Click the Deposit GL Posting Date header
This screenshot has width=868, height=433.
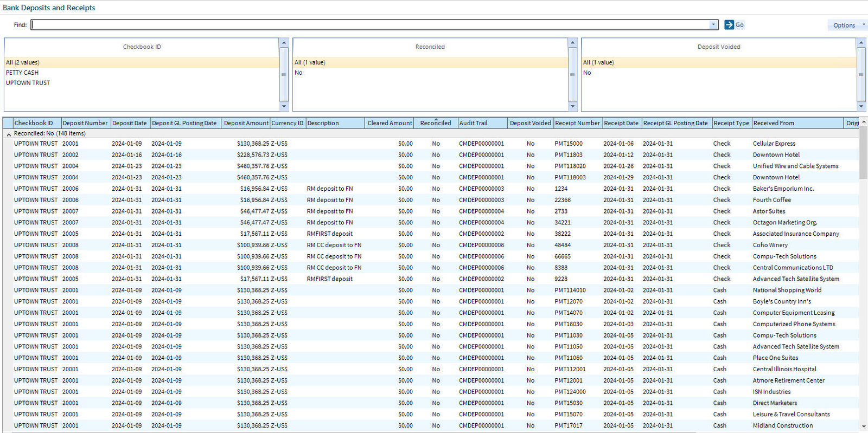[186, 123]
